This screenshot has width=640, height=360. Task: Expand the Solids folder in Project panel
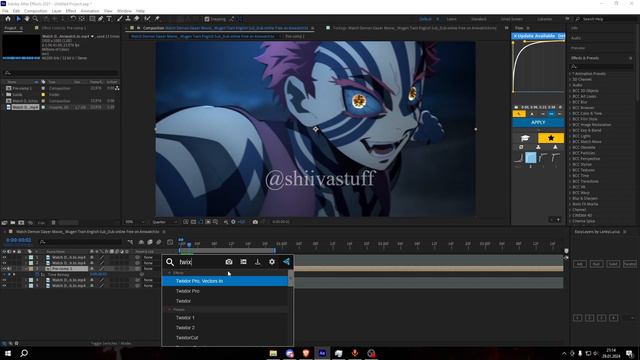(x=3, y=94)
